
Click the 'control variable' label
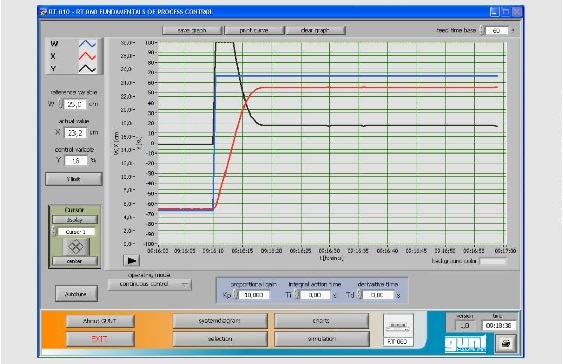(74, 149)
